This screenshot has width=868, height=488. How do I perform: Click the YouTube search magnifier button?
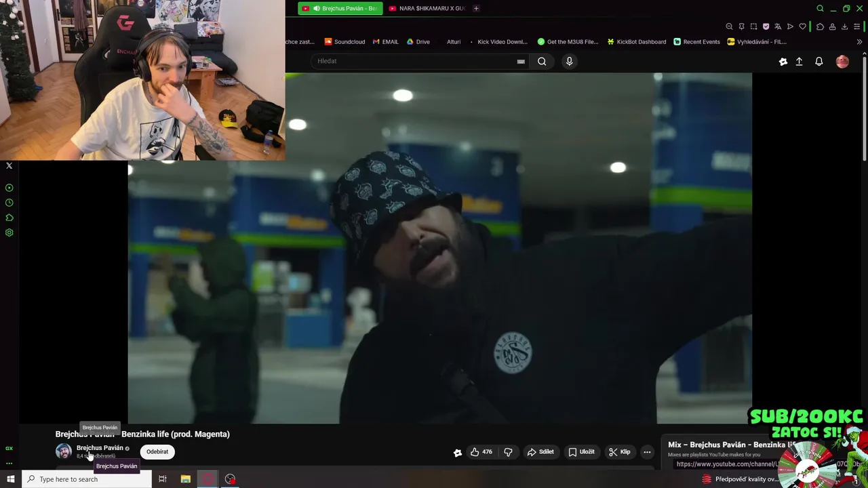click(x=542, y=61)
